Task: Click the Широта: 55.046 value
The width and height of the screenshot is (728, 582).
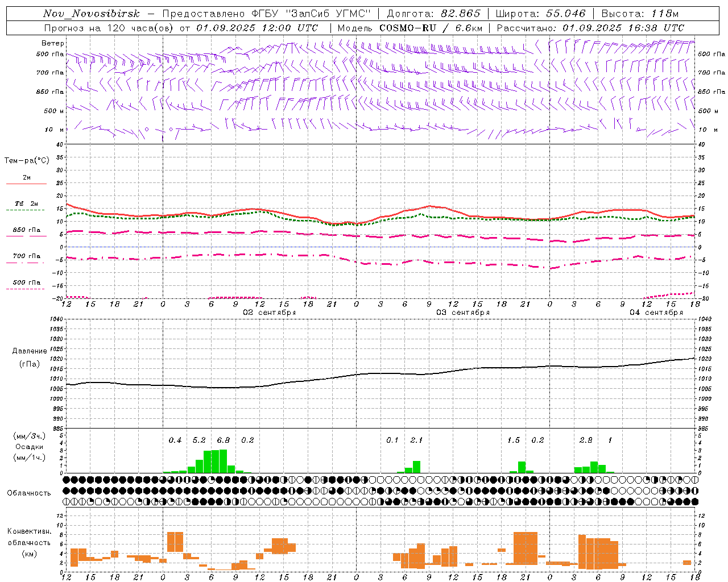Action: point(541,14)
